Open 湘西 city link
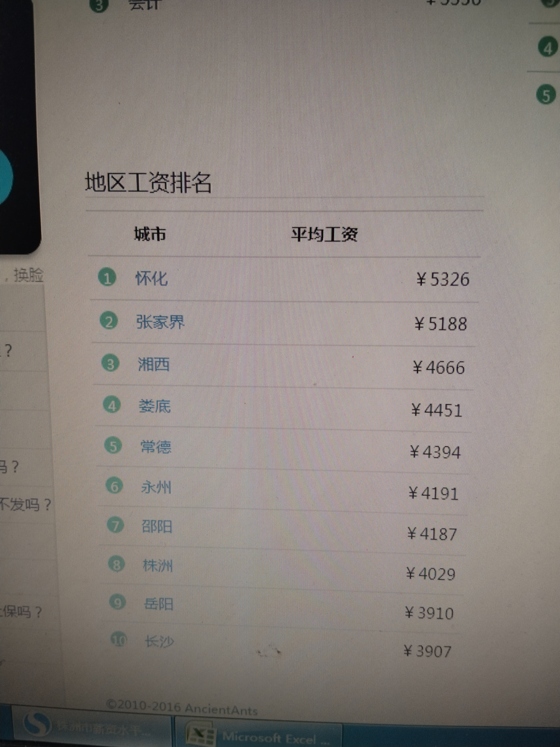This screenshot has height=747, width=560. tap(154, 364)
